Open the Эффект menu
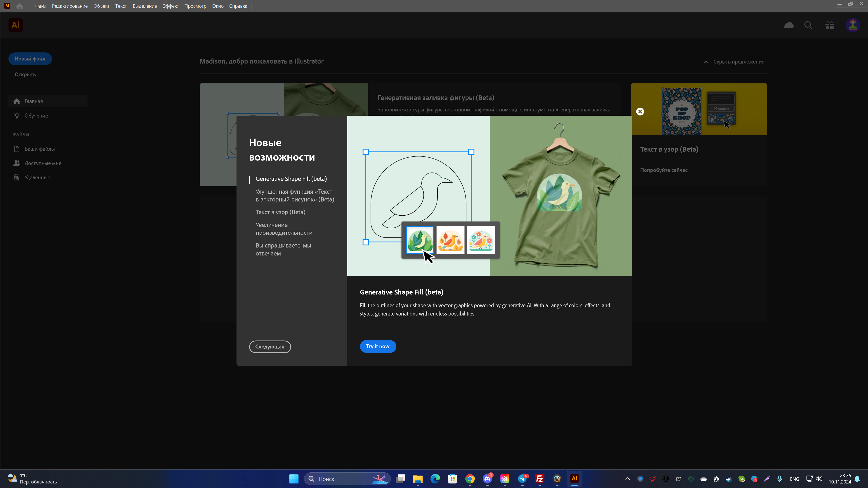 click(171, 6)
